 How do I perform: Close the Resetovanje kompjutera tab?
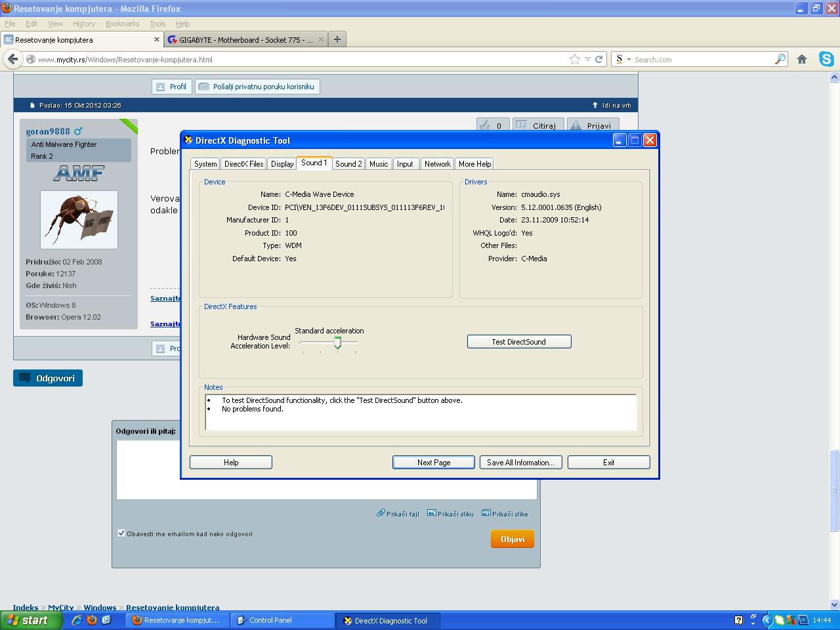click(x=156, y=39)
